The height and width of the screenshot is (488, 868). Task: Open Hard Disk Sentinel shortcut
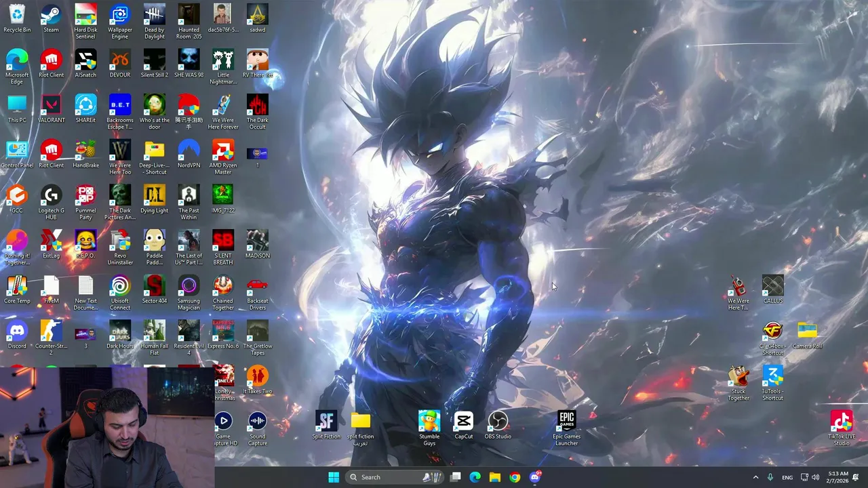[85, 21]
